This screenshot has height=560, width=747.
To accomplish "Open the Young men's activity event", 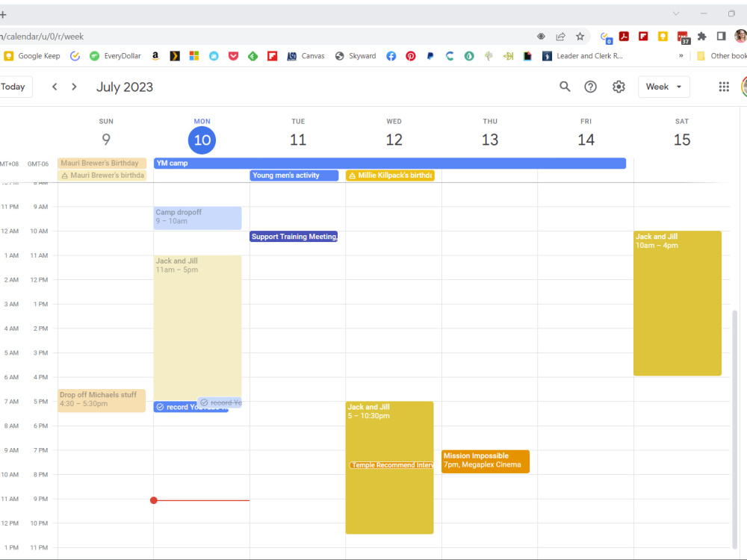I will click(294, 175).
